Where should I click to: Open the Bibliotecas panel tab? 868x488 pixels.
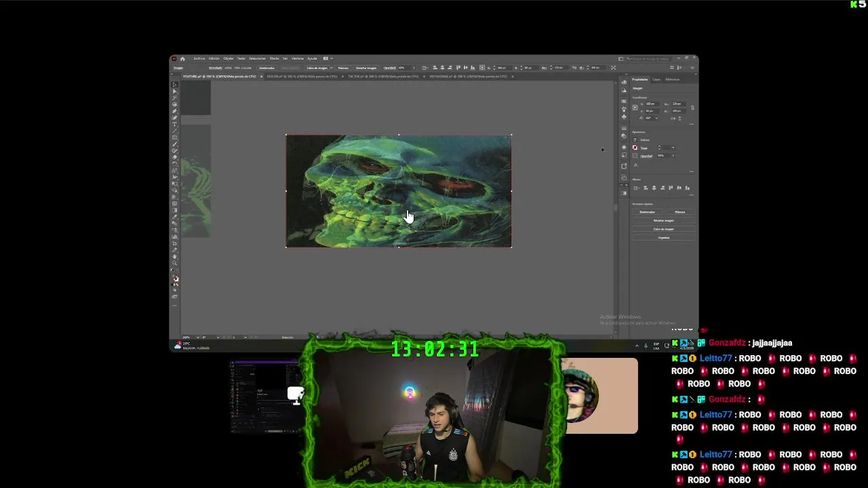coord(672,79)
